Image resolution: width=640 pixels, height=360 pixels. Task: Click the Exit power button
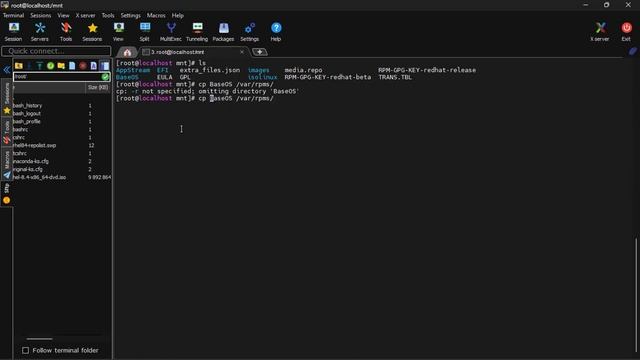click(626, 32)
